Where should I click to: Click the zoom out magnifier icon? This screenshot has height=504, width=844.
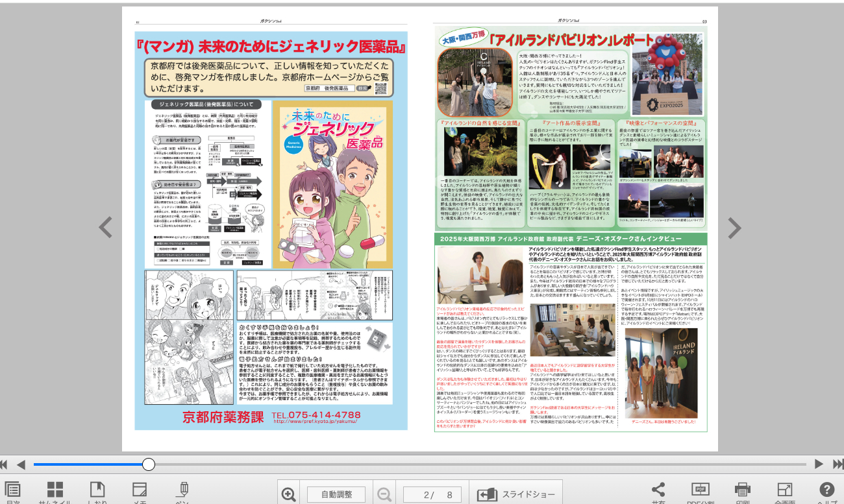[x=384, y=494]
